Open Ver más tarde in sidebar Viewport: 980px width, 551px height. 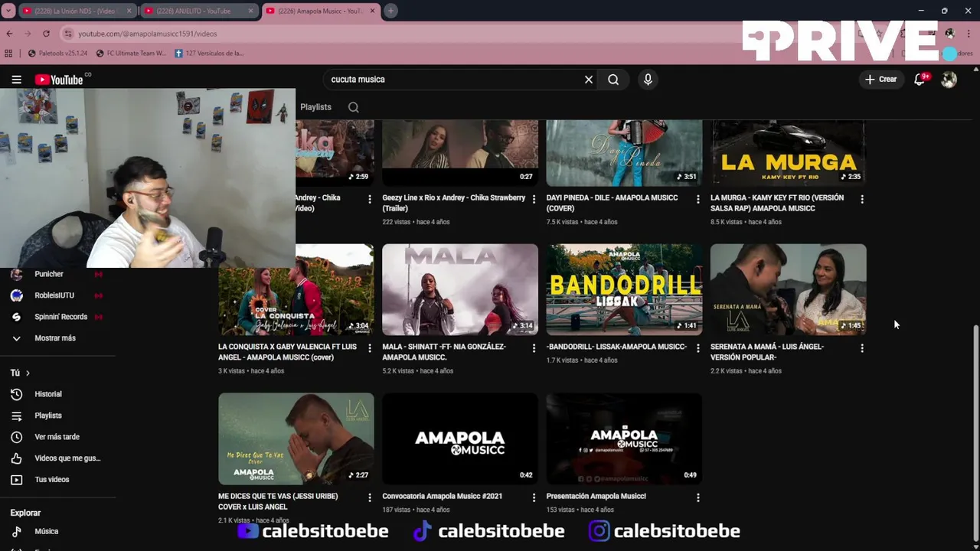point(56,437)
